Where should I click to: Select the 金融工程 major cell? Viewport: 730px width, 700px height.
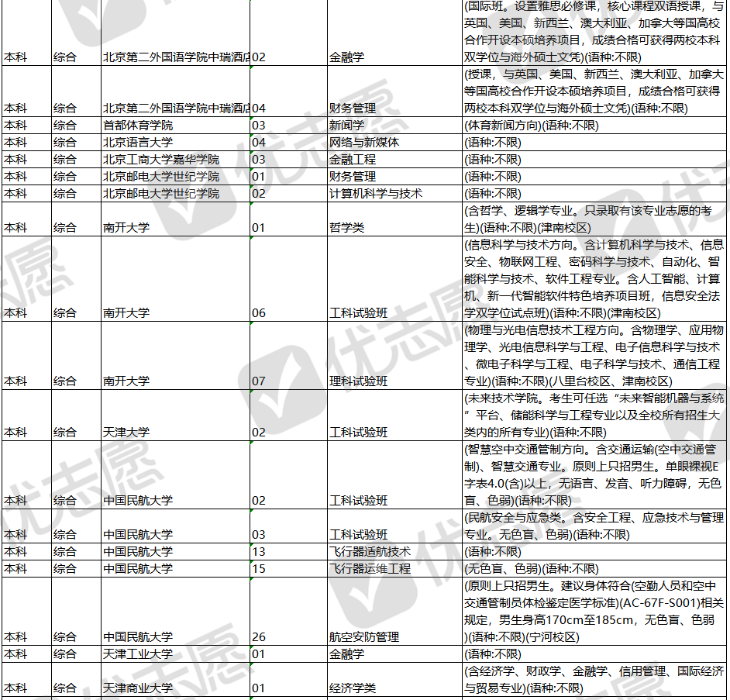pyautogui.click(x=353, y=160)
